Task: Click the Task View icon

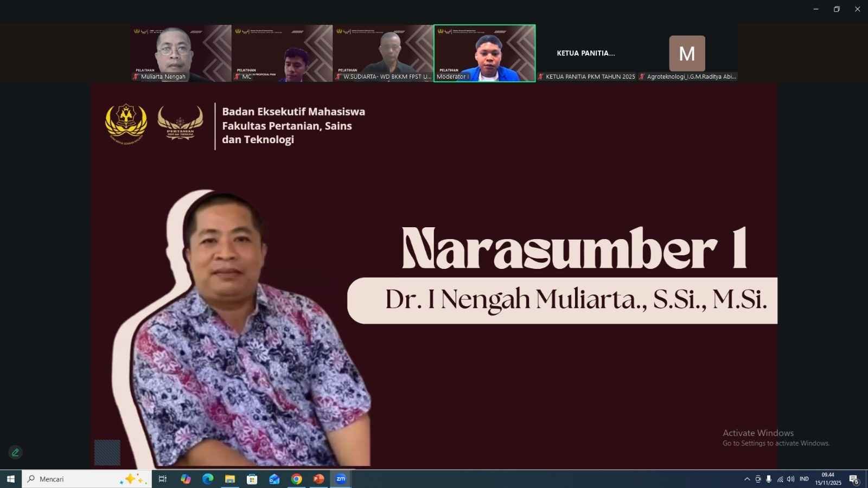Action: [162, 479]
